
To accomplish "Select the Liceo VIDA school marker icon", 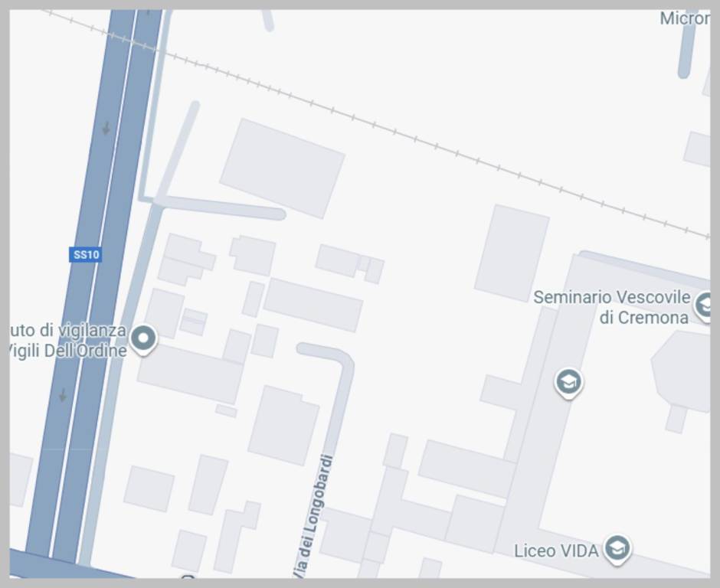I will tap(617, 549).
